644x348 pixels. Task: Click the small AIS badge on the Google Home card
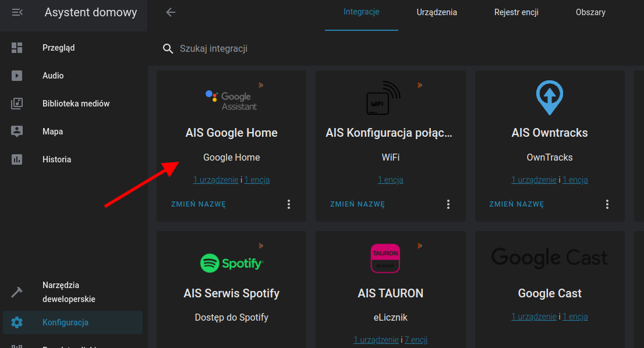tap(261, 85)
